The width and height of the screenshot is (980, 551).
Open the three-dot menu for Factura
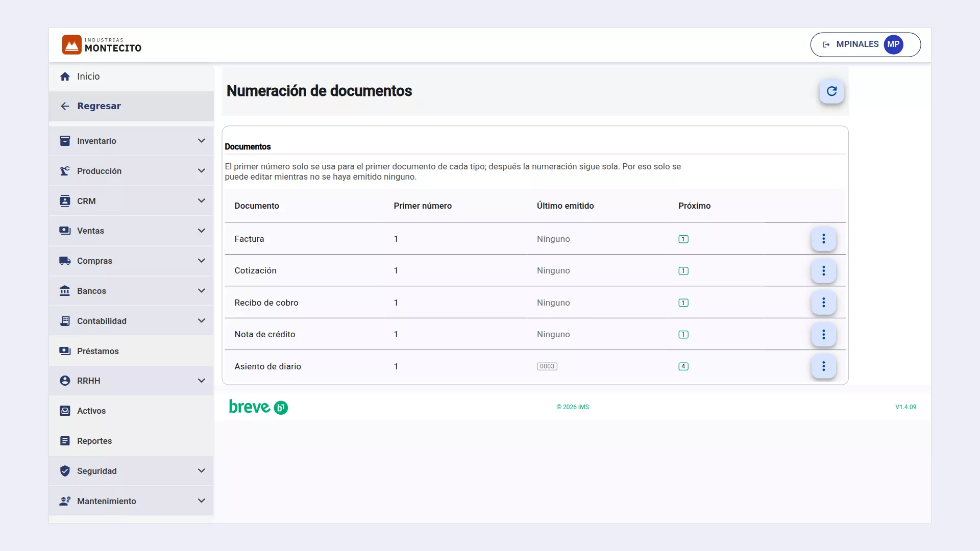(x=823, y=239)
